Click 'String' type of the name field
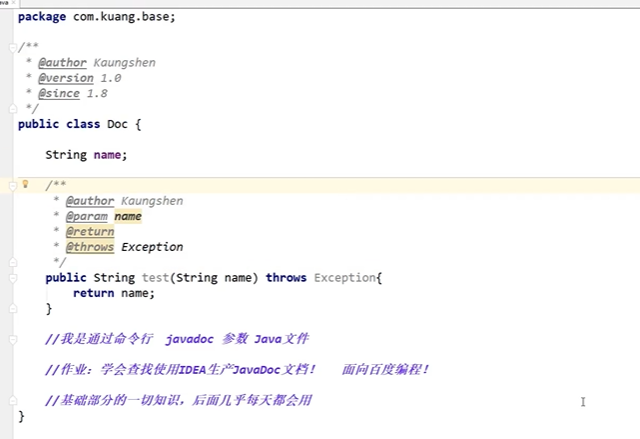This screenshot has height=439, width=640. (66, 155)
